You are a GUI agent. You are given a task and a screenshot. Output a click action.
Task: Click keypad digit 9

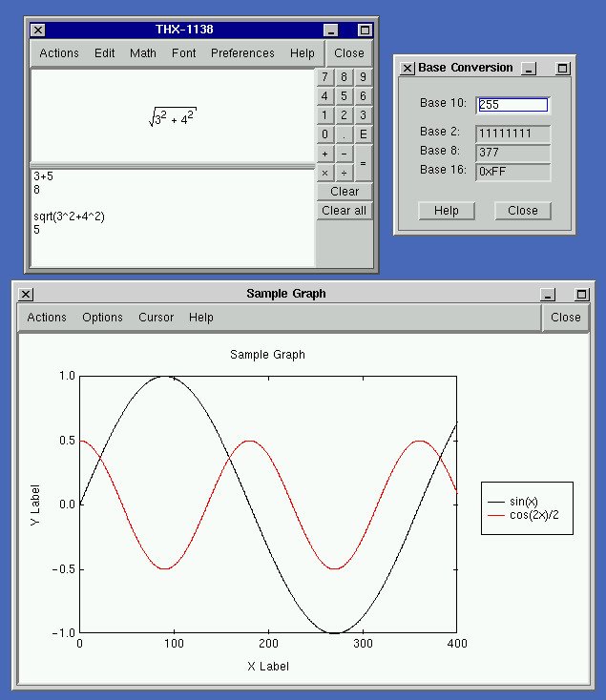coord(363,77)
